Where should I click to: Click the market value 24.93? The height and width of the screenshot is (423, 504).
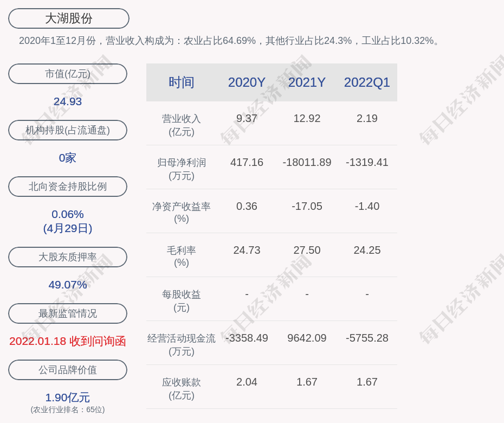pyautogui.click(x=68, y=101)
